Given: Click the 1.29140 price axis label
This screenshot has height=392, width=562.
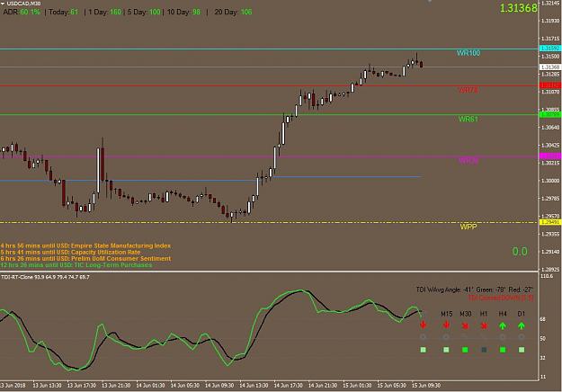Looking at the screenshot, I should (x=550, y=252).
